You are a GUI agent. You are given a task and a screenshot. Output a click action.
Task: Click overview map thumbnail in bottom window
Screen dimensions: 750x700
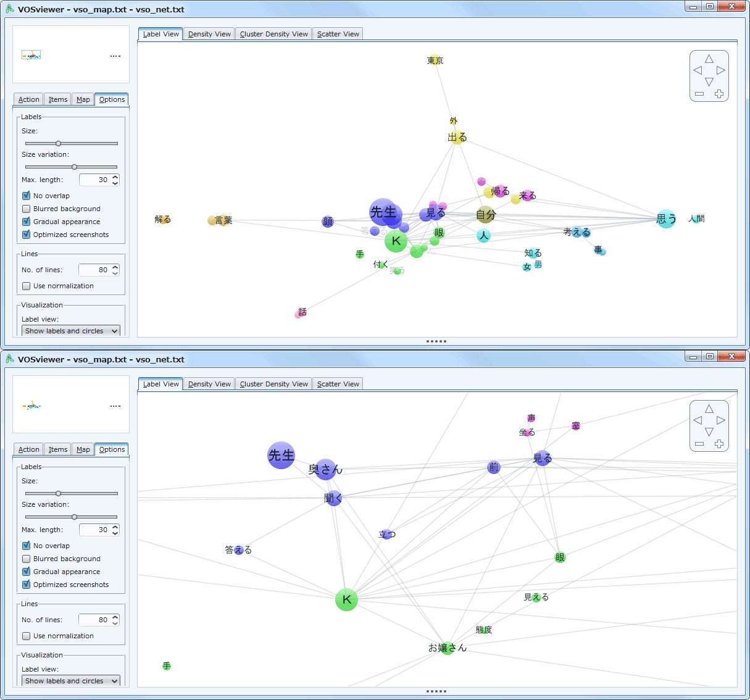click(71, 404)
